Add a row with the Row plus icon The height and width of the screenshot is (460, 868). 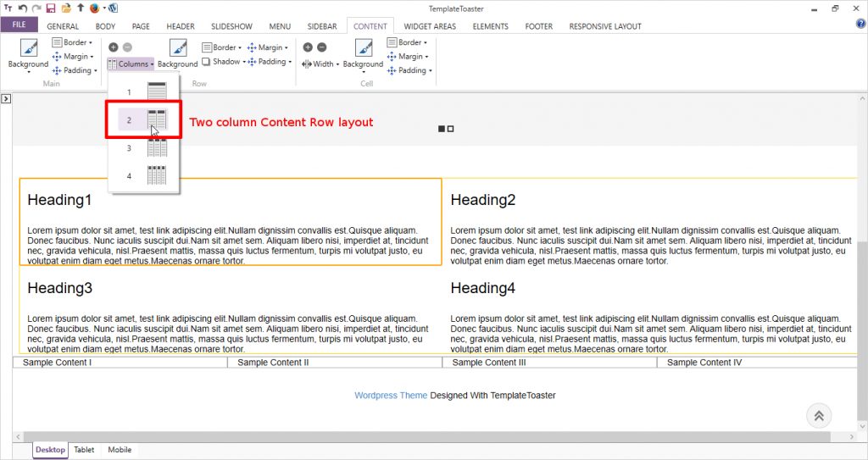(x=113, y=47)
